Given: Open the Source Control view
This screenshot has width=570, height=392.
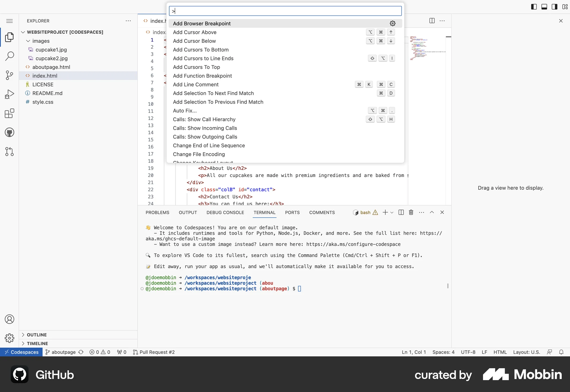Looking at the screenshot, I should coord(9,75).
